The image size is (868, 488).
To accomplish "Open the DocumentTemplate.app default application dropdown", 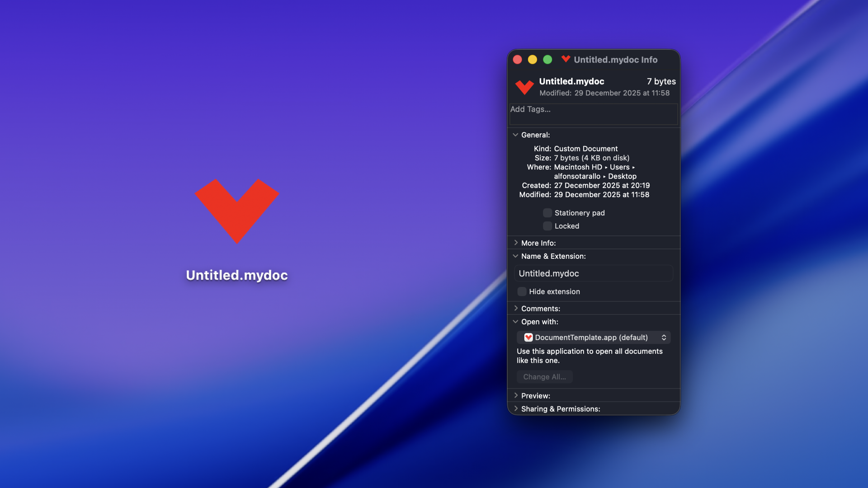I will click(593, 338).
